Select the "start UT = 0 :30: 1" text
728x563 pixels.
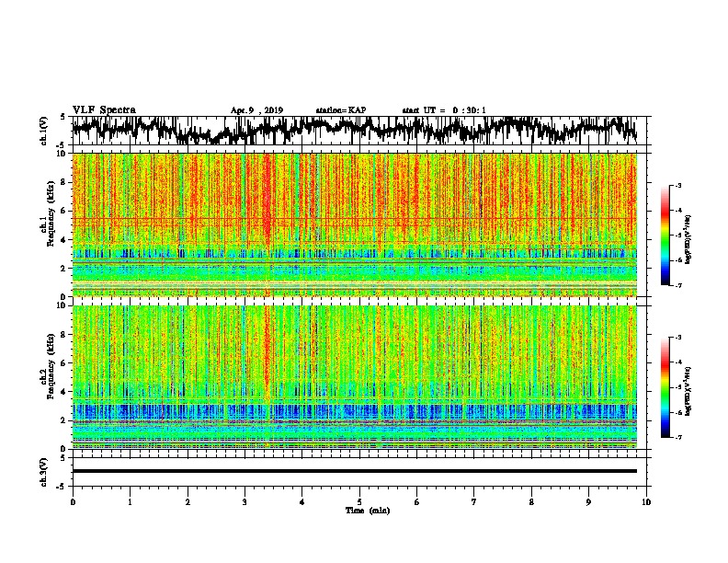click(444, 110)
